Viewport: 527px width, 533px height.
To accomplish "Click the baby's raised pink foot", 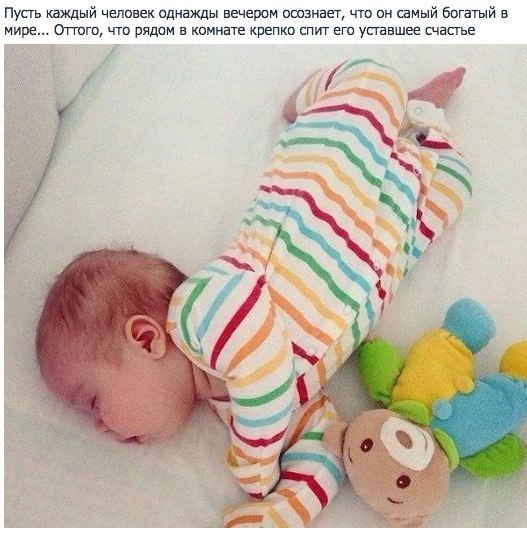I will pos(439,87).
